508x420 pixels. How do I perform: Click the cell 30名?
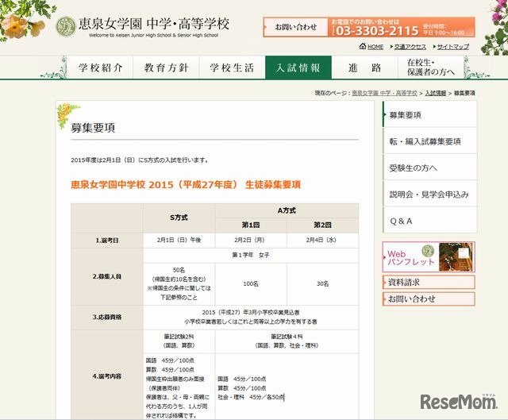click(x=323, y=284)
